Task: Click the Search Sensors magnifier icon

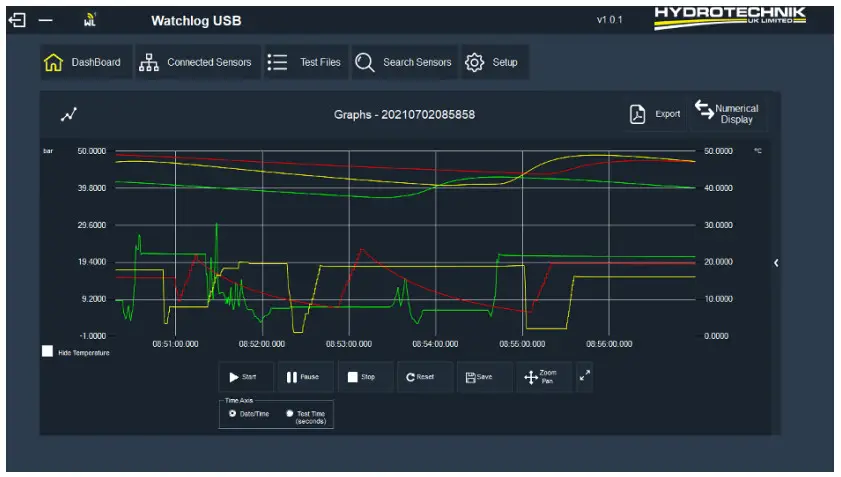Action: (x=365, y=62)
